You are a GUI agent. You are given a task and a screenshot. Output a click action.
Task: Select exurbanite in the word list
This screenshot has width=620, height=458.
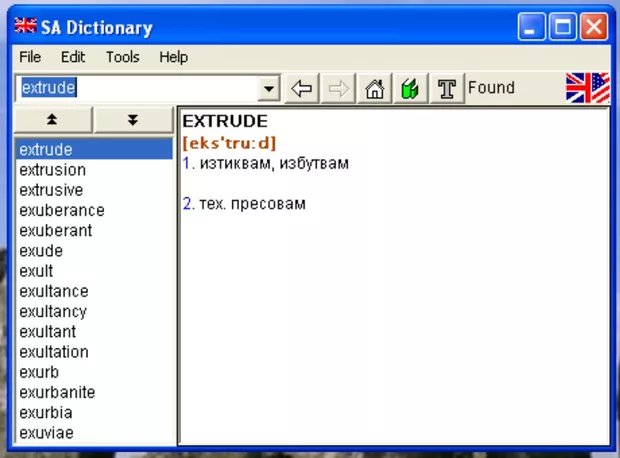(94, 392)
